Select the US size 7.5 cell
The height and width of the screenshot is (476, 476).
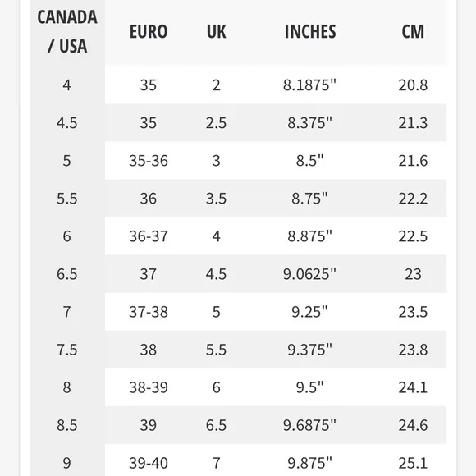pos(67,350)
